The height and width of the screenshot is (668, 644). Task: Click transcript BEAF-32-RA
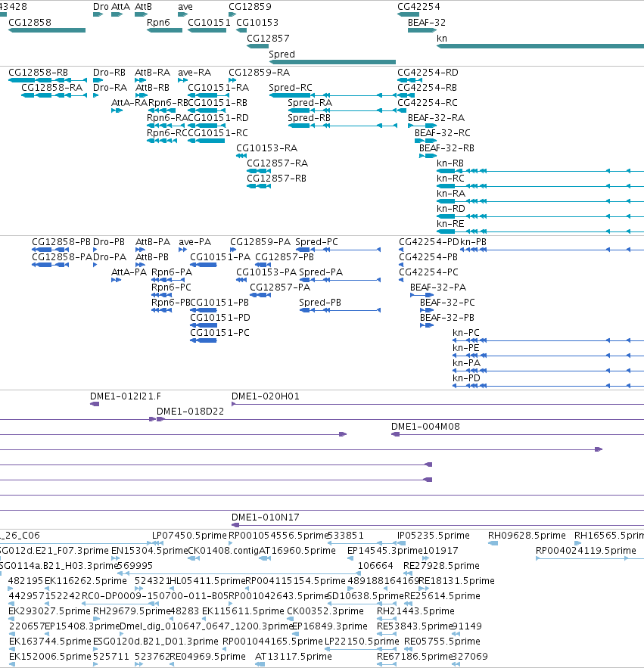tap(422, 126)
